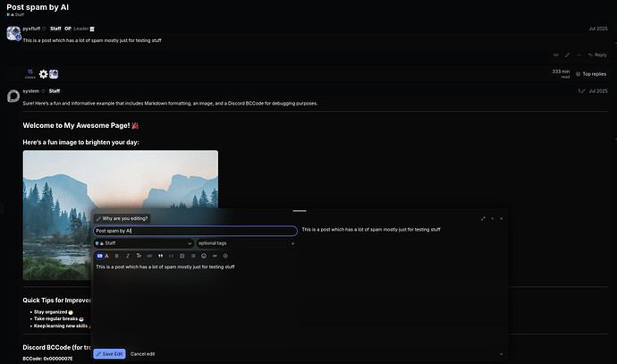617x364 pixels.
Task: Grab the composer resize handle at top
Action: (300, 211)
